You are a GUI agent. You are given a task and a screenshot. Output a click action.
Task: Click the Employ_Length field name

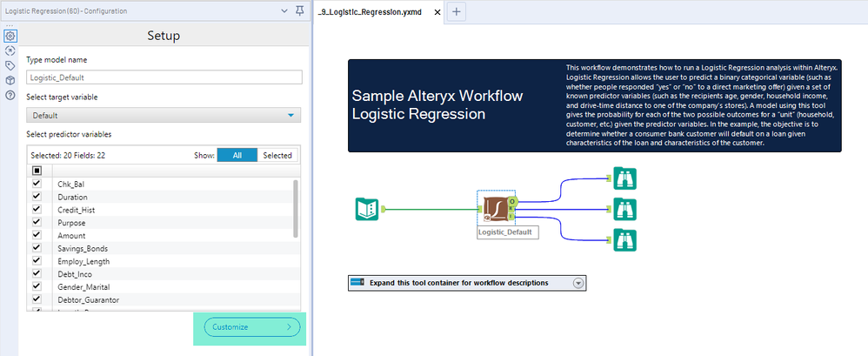83,261
